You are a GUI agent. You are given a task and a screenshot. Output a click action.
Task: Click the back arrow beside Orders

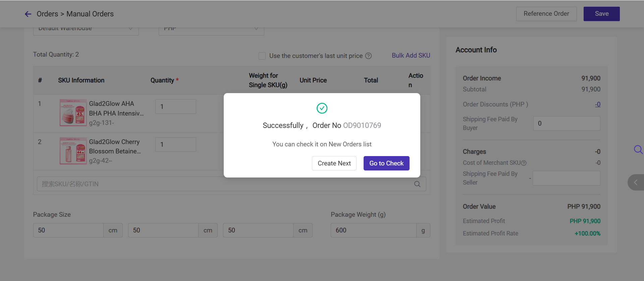(28, 14)
